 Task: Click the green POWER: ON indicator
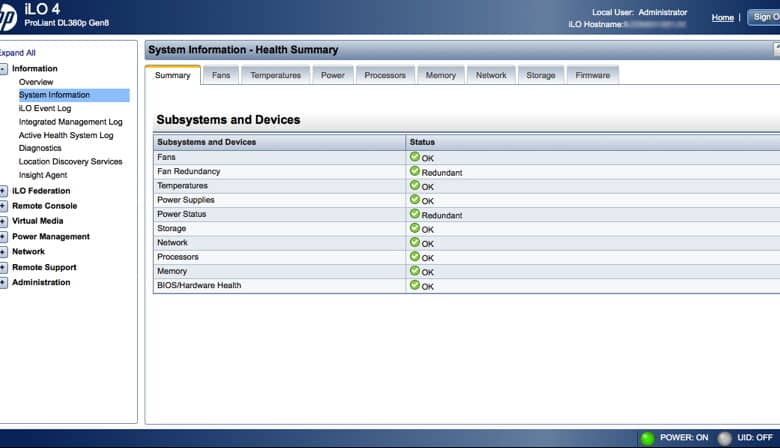[647, 438]
